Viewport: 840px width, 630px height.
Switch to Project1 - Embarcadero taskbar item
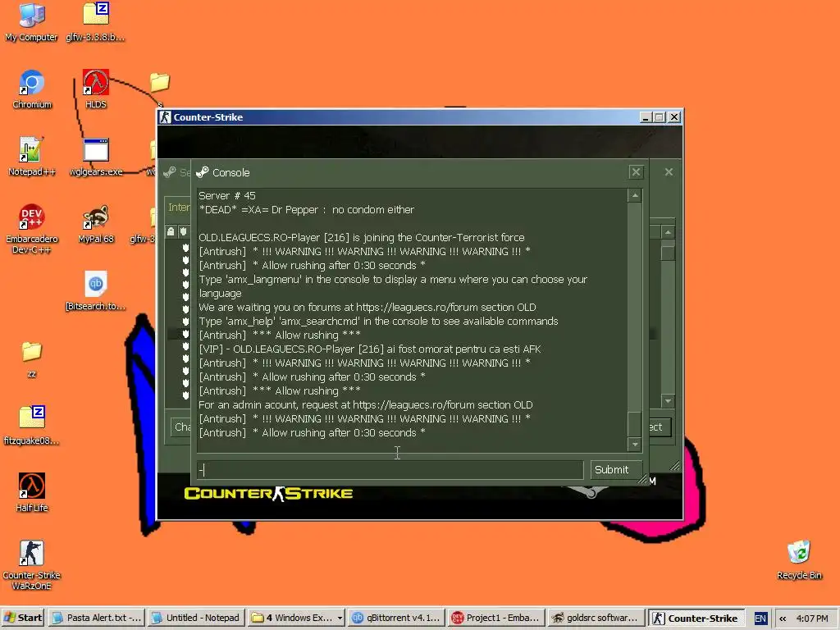[x=496, y=618]
